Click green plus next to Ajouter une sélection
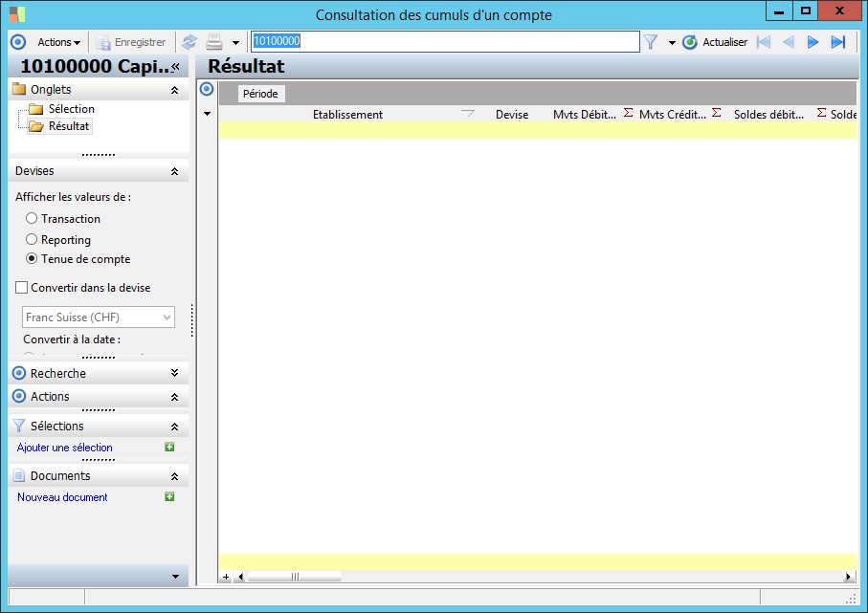The image size is (868, 613). click(169, 447)
